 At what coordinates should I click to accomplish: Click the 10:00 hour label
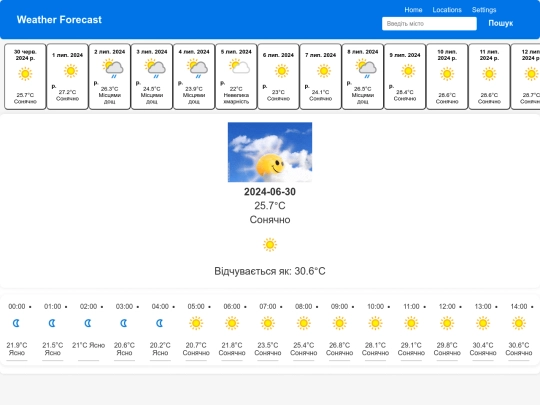click(x=375, y=306)
